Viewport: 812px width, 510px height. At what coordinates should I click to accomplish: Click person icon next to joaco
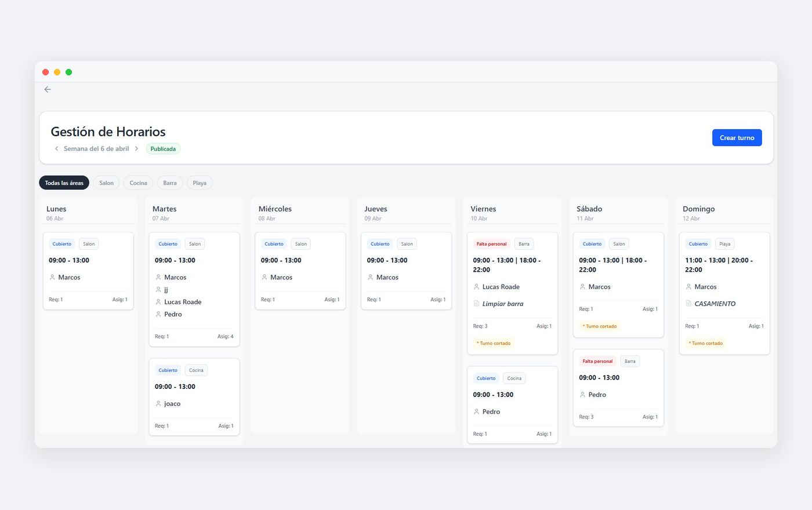tap(158, 403)
